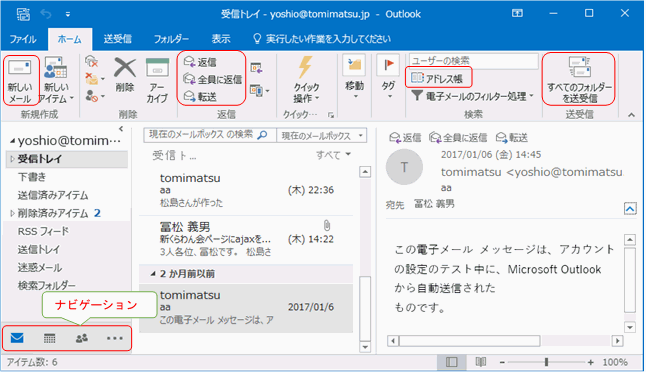
Task: Click the send/receive icon in the title bar
Action: coord(23,14)
